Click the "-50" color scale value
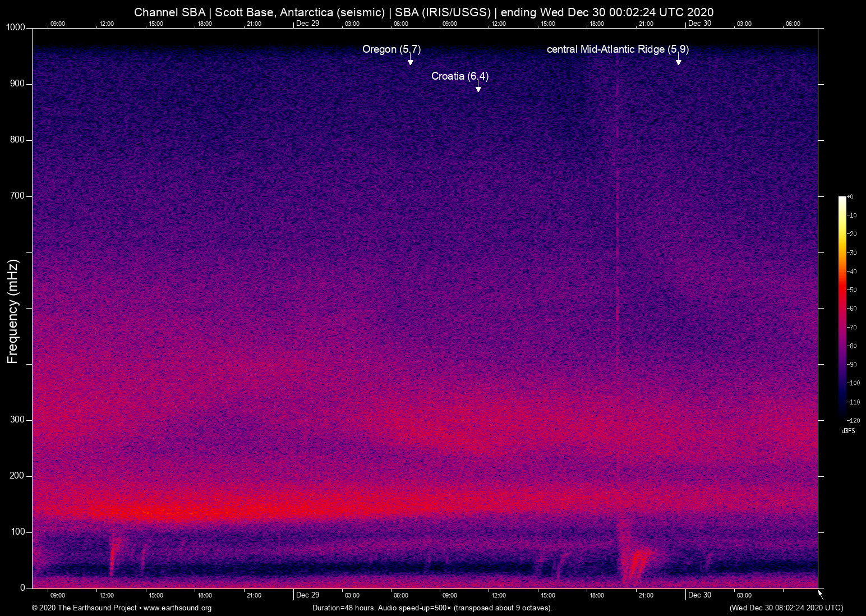866x616 pixels. point(852,290)
